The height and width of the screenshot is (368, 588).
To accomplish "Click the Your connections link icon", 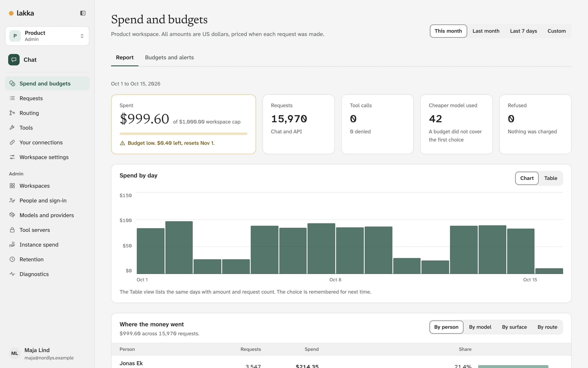I will click(12, 142).
